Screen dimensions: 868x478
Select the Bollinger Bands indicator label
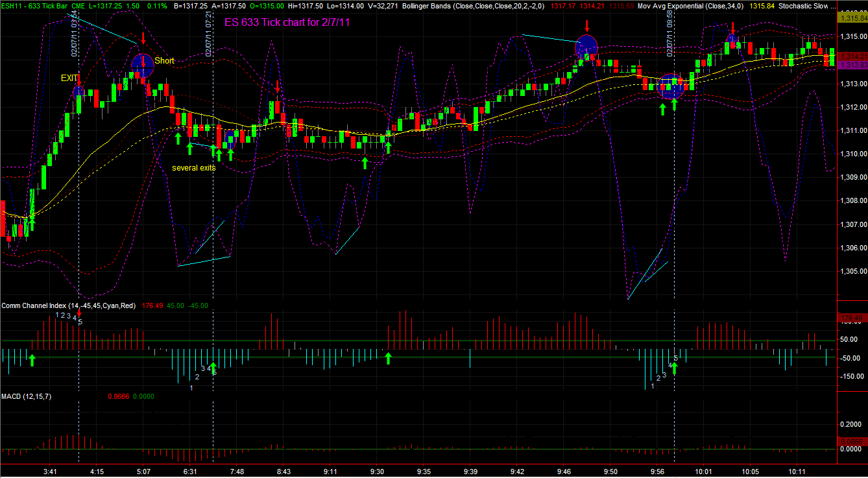pos(474,5)
